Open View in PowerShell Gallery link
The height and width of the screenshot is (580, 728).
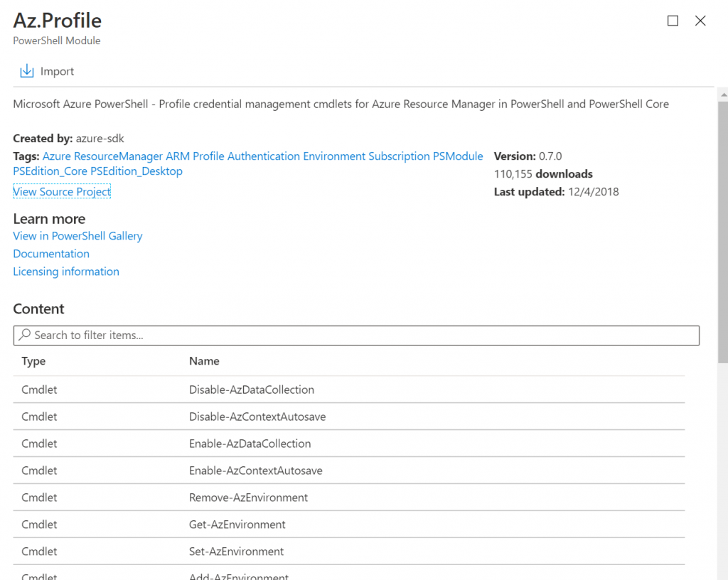pos(77,236)
